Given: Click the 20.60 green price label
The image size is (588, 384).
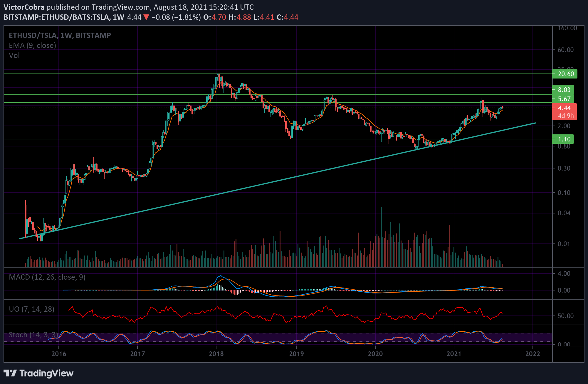Looking at the screenshot, I should click(565, 74).
